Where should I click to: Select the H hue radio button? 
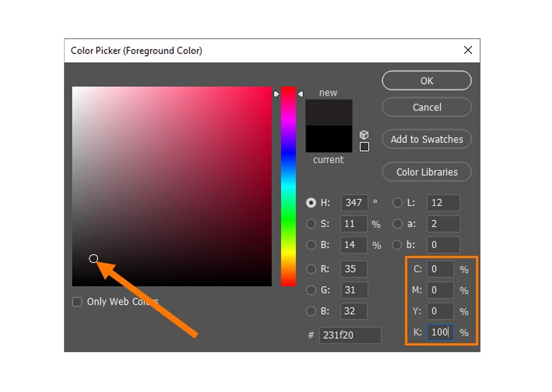point(311,203)
